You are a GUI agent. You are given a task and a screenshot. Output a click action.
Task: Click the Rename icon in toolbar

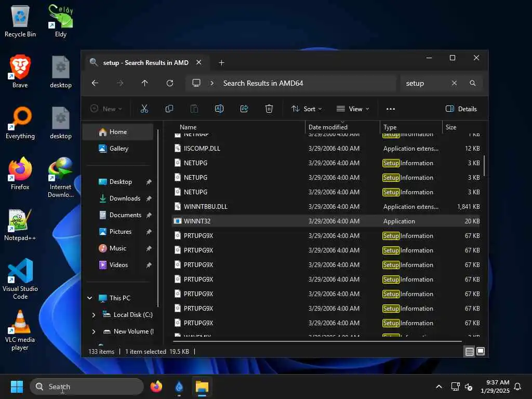point(219,109)
